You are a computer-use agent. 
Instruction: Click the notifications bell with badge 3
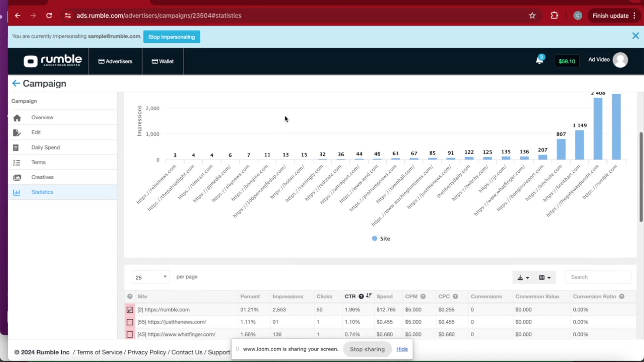coord(539,60)
